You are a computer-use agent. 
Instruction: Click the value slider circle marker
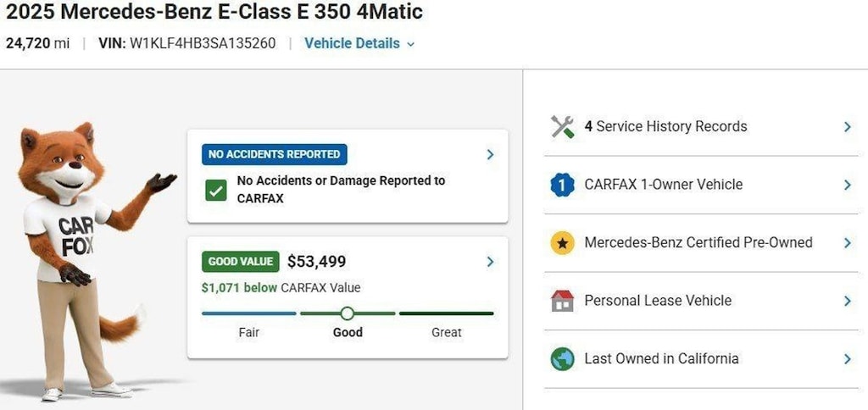pyautogui.click(x=347, y=313)
